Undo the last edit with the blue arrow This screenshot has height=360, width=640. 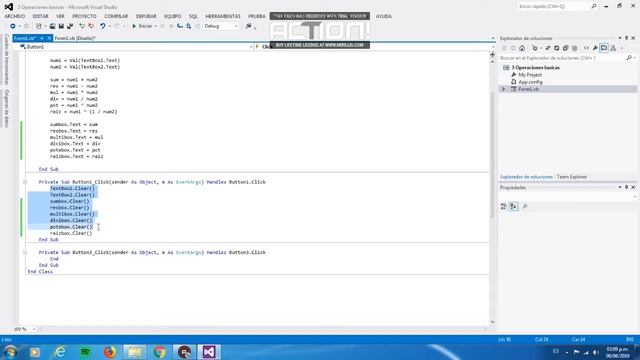103,26
